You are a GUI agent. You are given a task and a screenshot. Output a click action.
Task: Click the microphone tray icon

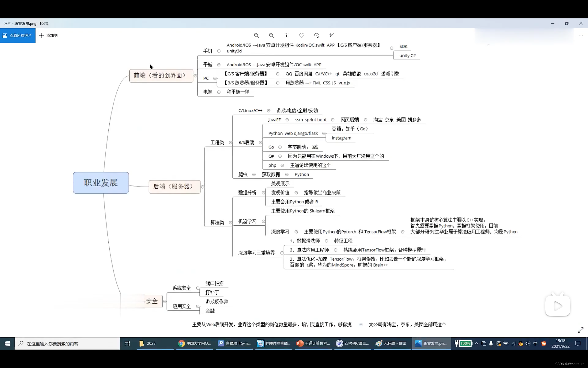tap(491, 343)
